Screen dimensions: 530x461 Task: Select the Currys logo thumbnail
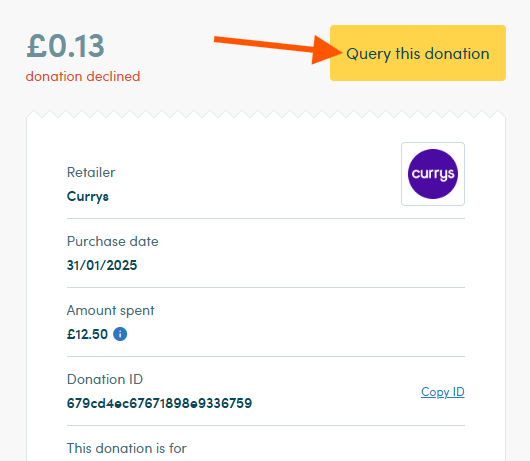[433, 174]
